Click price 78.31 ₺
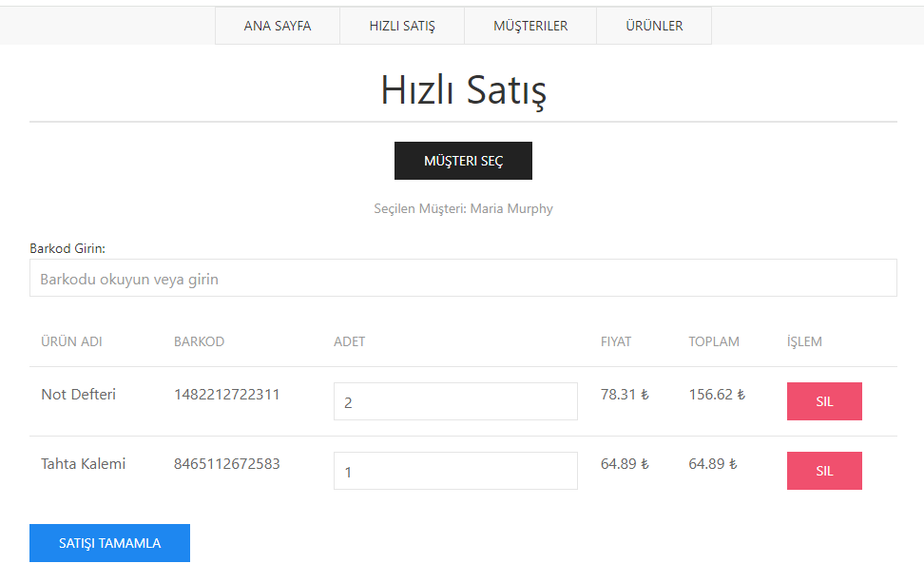This screenshot has width=924, height=583. (x=625, y=395)
